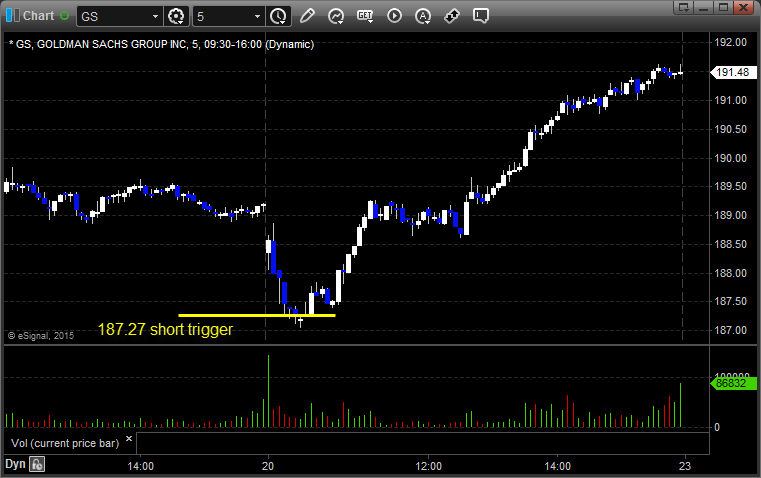Click the 187.00 price axis label
Viewport: 761px width, 478px height.
point(730,330)
